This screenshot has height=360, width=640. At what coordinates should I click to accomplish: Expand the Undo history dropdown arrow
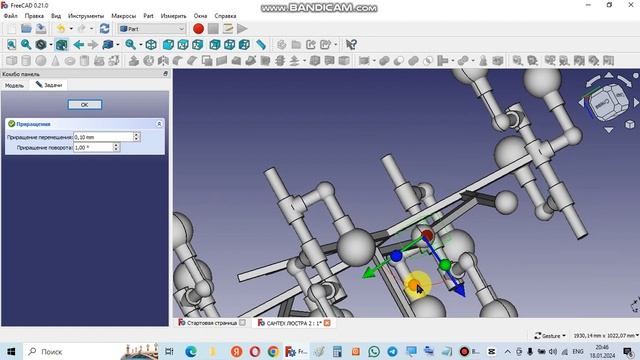71,29
